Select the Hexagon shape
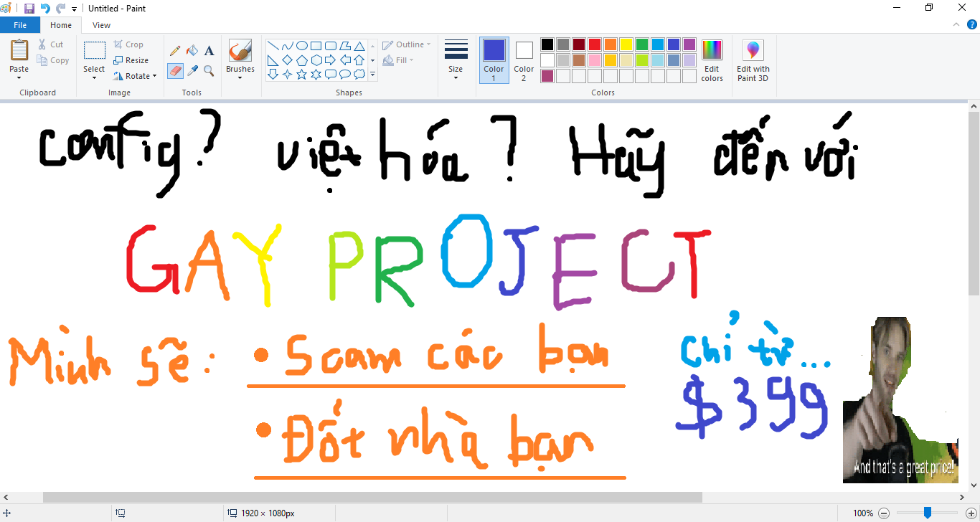The height and width of the screenshot is (522, 980). coord(316,60)
